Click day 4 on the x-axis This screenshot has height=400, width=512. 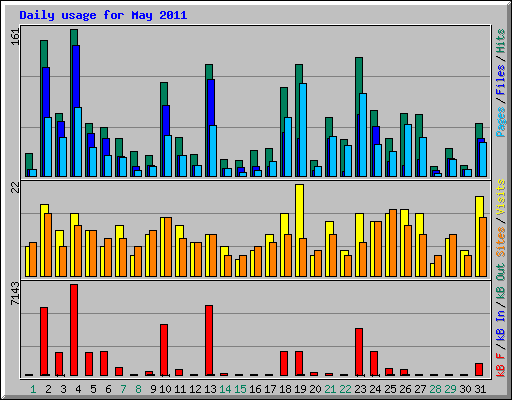[78, 389]
